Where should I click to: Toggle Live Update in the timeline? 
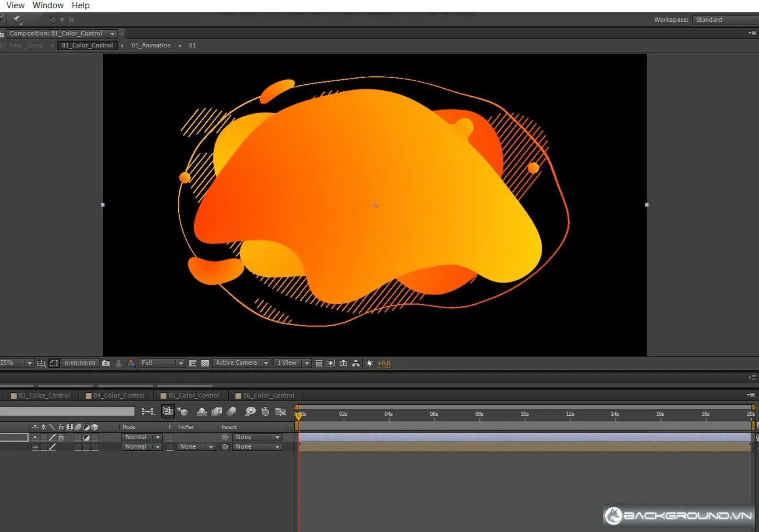click(167, 411)
